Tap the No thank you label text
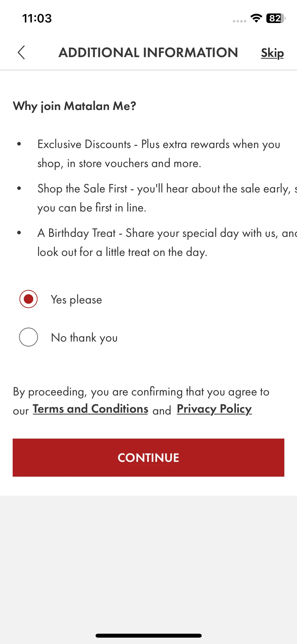 pos(84,338)
